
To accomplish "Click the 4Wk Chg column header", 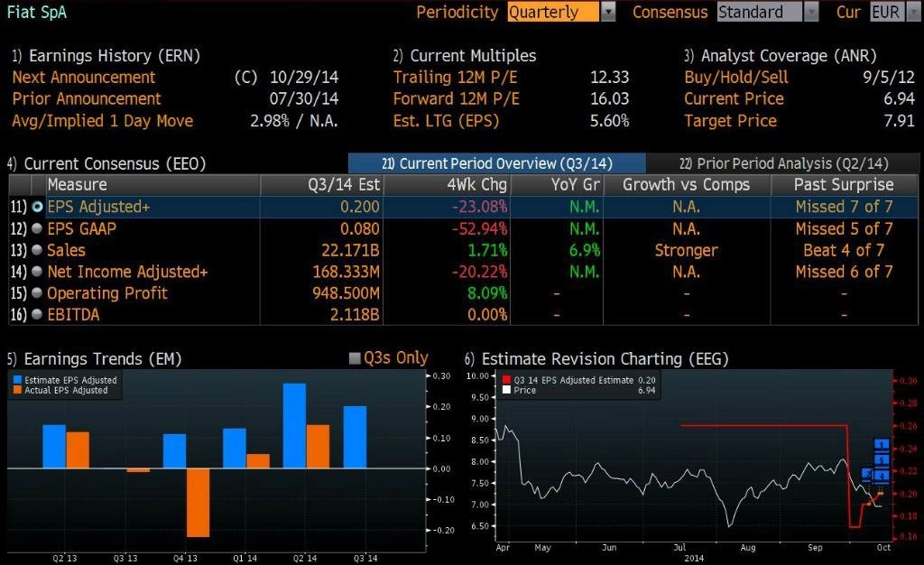I will click(x=447, y=185).
